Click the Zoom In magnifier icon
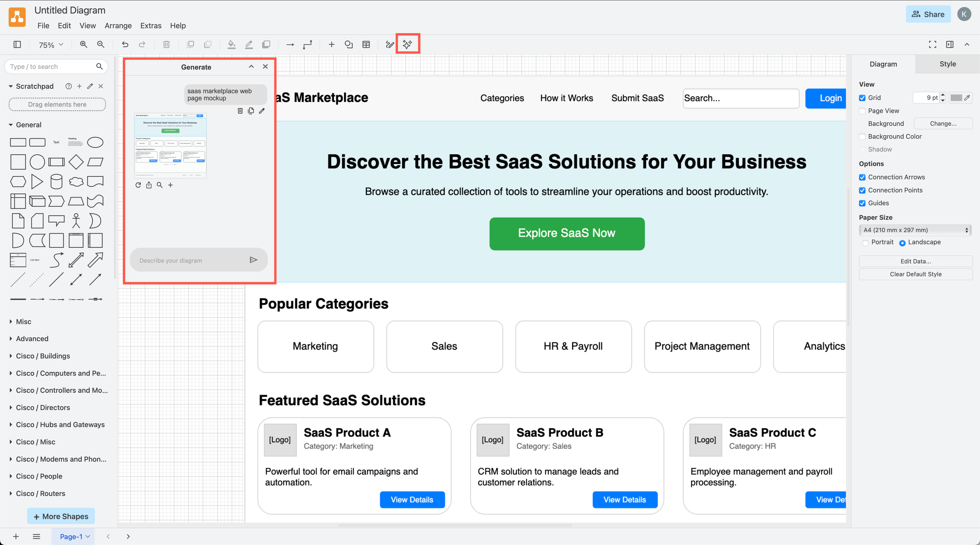The height and width of the screenshot is (545, 980). 83,44
